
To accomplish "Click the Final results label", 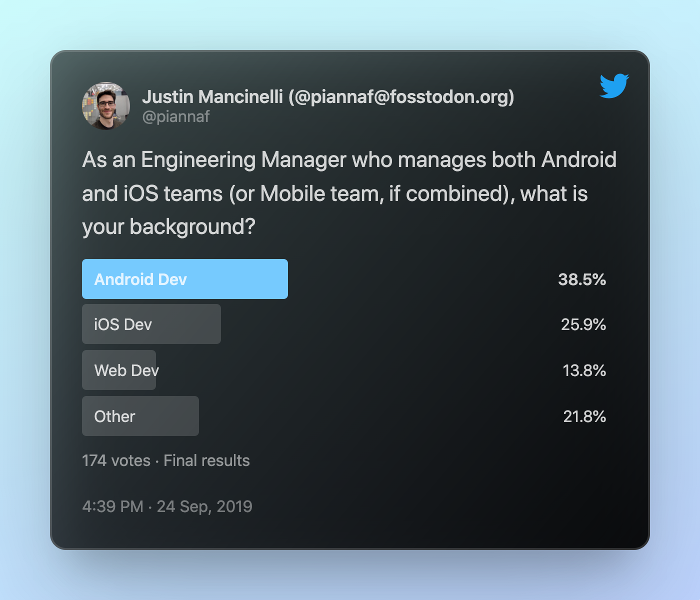I will click(206, 460).
